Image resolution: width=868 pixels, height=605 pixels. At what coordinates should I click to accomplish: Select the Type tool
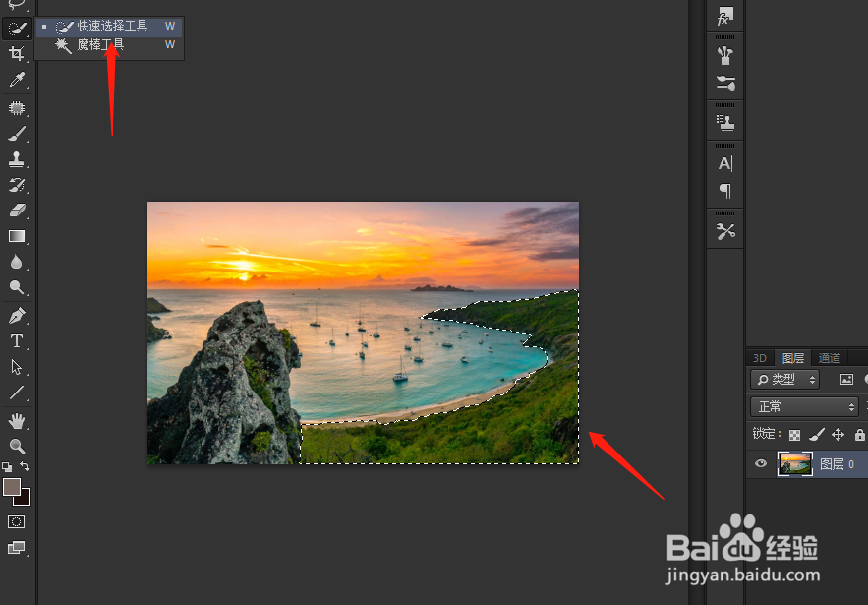pyautogui.click(x=17, y=341)
